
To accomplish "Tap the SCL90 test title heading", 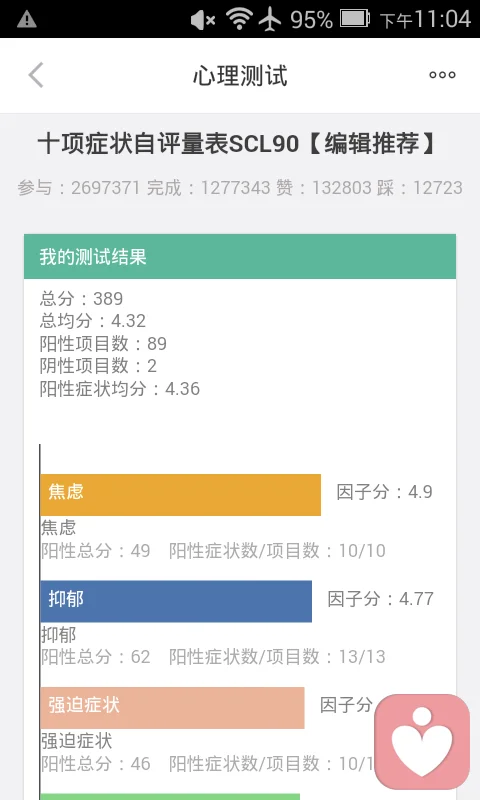I will coord(237,143).
